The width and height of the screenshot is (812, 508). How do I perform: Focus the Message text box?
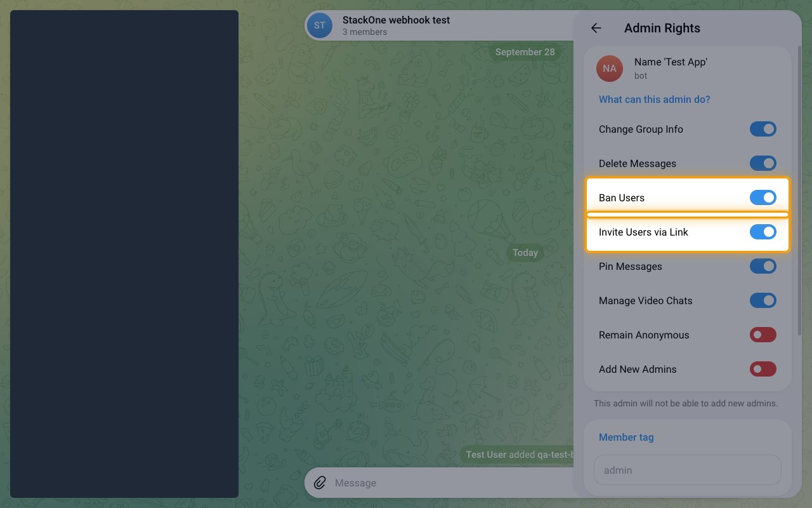pyautogui.click(x=450, y=483)
